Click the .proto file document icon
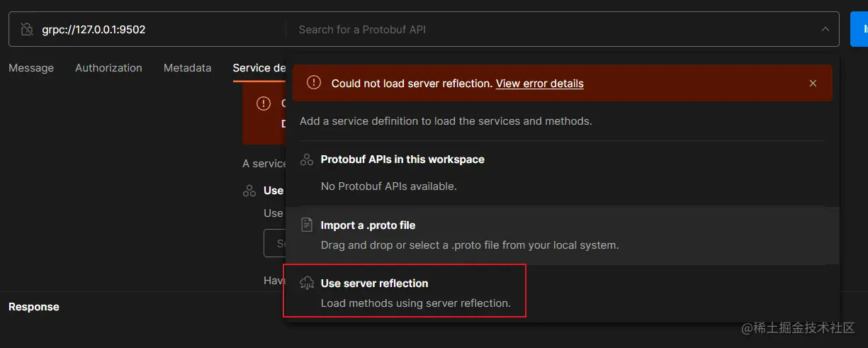 307,225
